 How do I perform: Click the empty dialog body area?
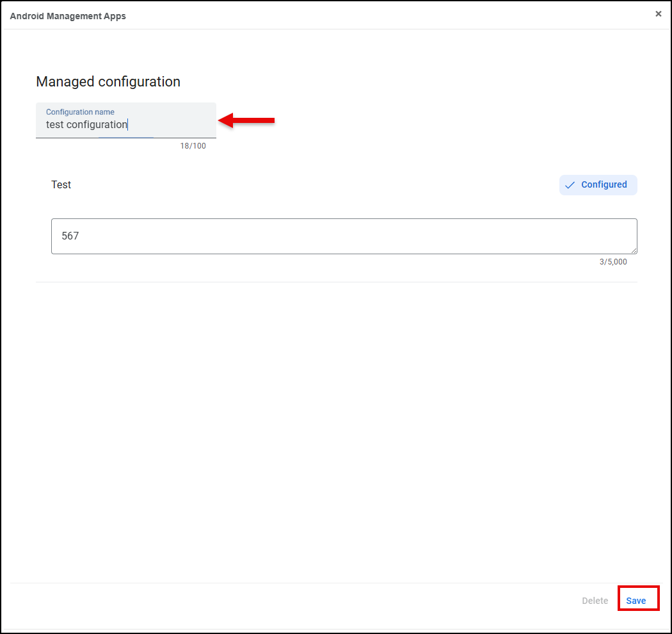336,429
